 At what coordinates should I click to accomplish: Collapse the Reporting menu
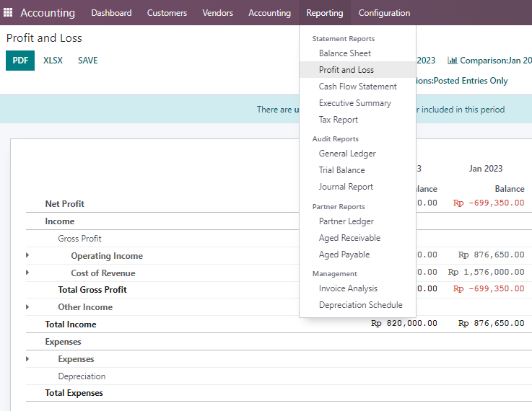click(x=325, y=13)
